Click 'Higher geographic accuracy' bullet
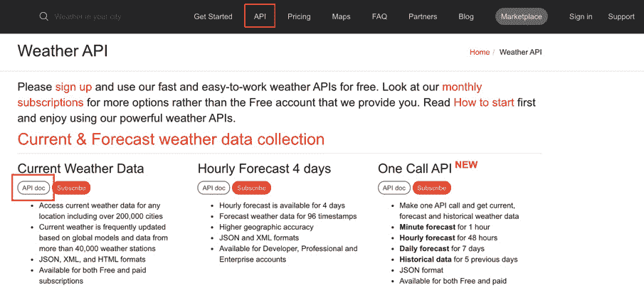 266,227
